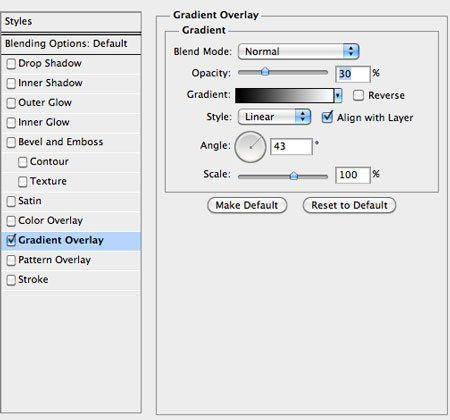Open the gradient editor from the preview bar

click(284, 96)
